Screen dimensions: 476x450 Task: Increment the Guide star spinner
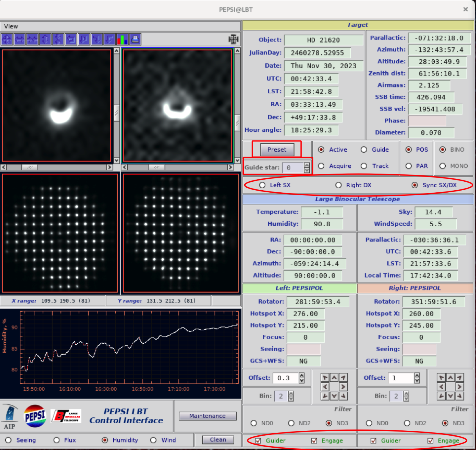click(x=307, y=165)
